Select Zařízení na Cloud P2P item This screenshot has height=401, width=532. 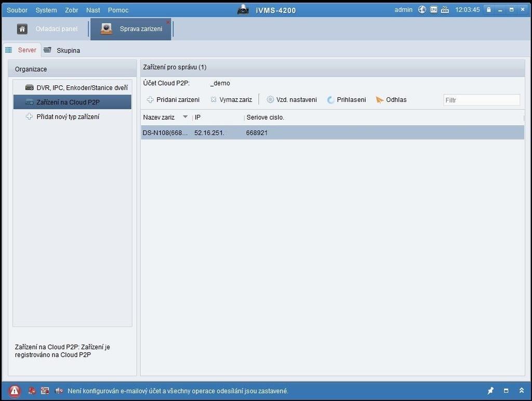72,102
